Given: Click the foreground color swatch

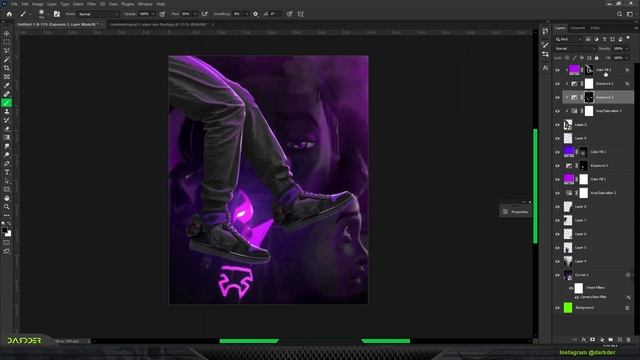Looking at the screenshot, I should [x=4, y=231].
